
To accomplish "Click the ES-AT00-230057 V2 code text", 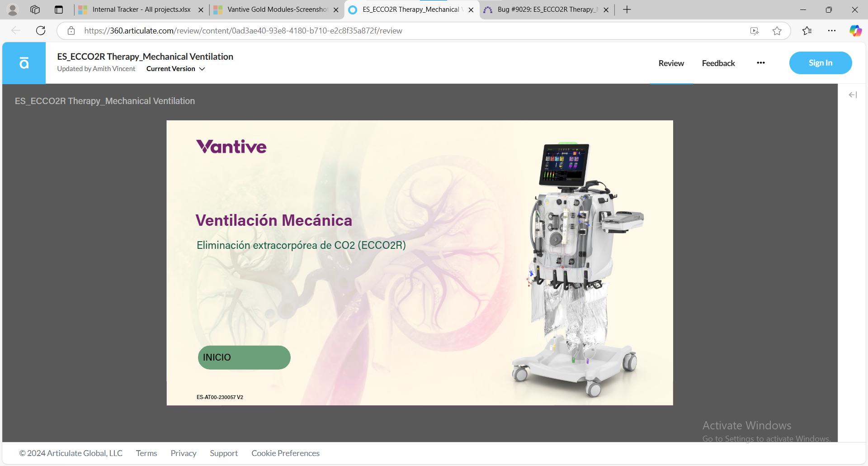I will pyautogui.click(x=220, y=397).
